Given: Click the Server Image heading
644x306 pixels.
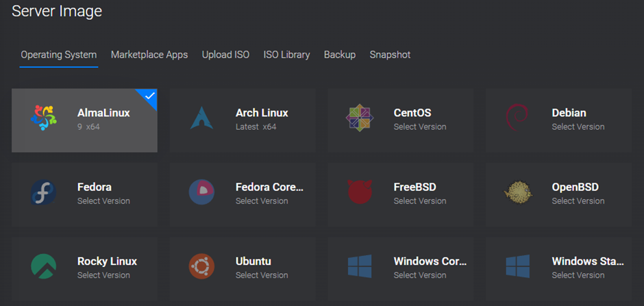Looking at the screenshot, I should click(57, 11).
